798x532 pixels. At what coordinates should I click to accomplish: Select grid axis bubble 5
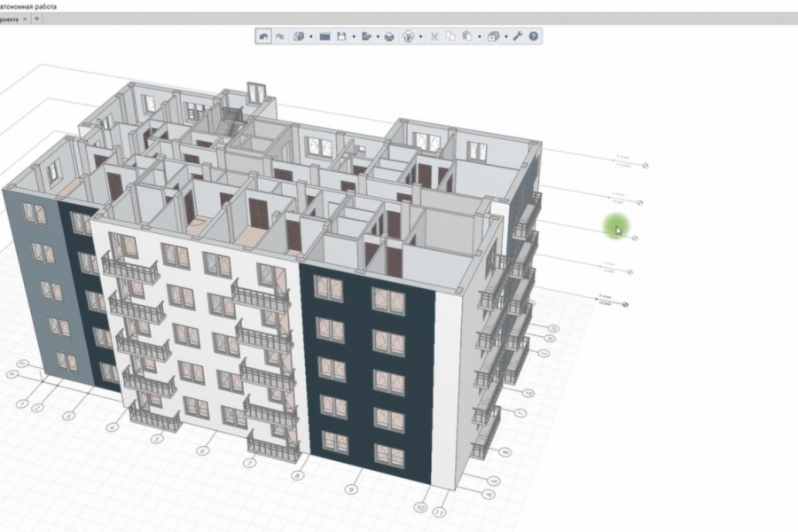[x=157, y=438]
